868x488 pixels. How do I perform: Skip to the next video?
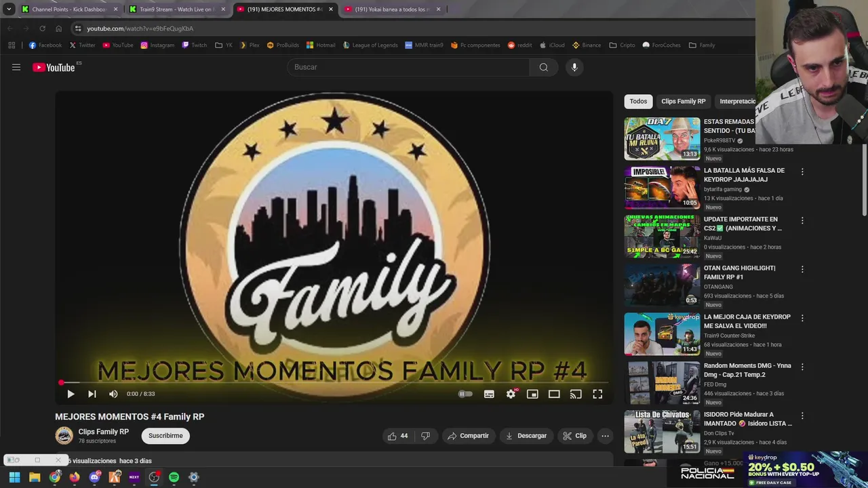[x=92, y=394]
